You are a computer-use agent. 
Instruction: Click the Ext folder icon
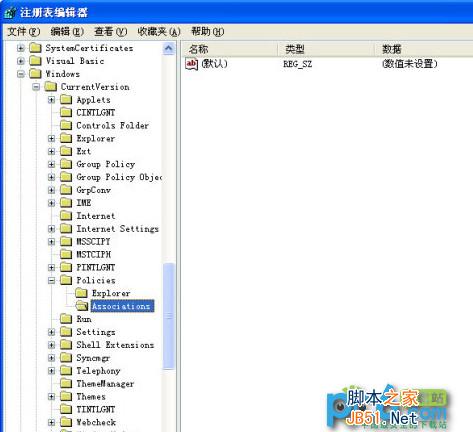coord(66,151)
